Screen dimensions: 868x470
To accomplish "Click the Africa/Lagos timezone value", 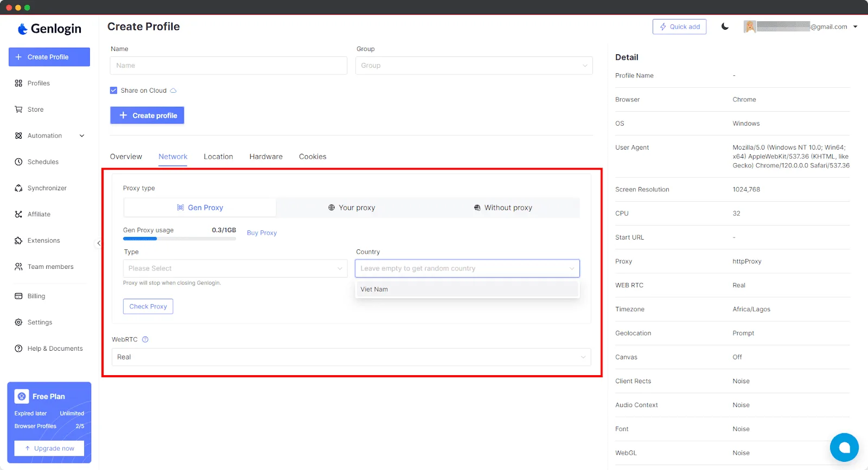I will [x=751, y=310].
